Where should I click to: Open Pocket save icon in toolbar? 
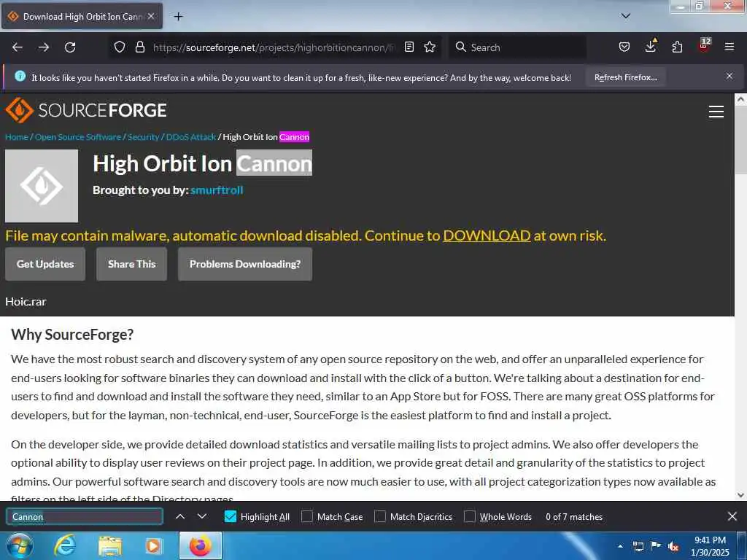[x=624, y=47]
